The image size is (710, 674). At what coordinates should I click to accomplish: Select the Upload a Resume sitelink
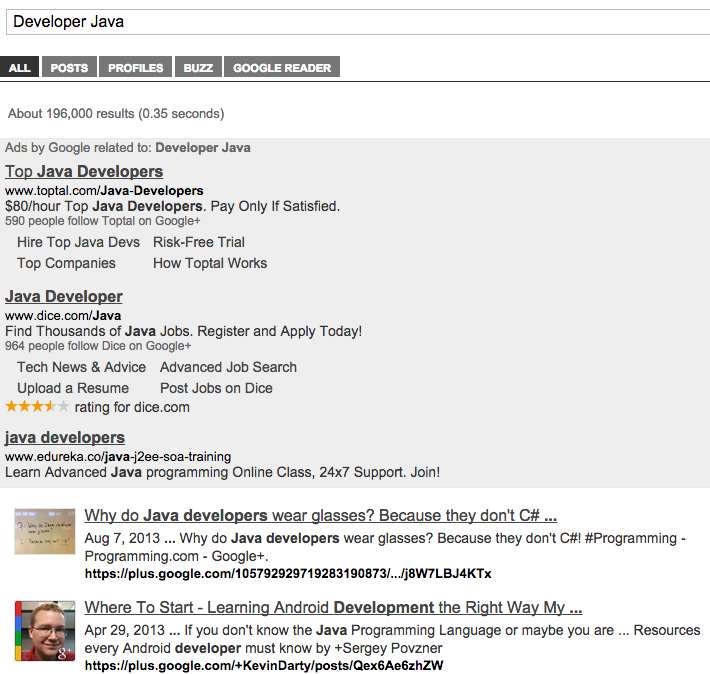point(73,388)
